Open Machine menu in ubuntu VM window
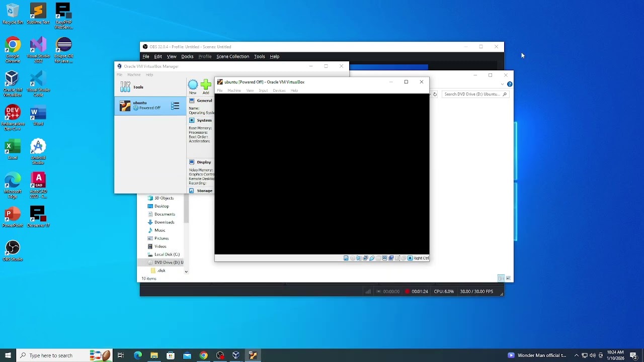 pos(234,90)
